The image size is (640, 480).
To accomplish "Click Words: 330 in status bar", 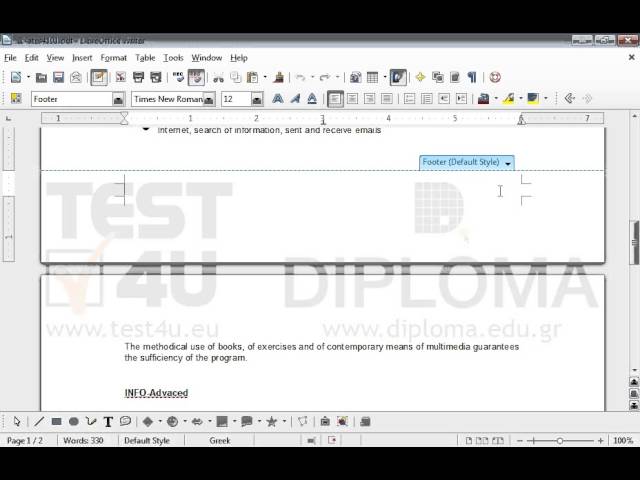I will click(83, 441).
